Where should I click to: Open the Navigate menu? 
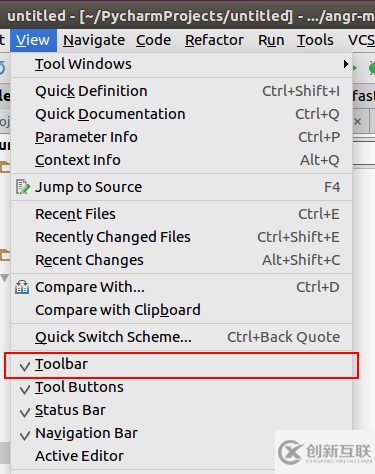pos(94,40)
